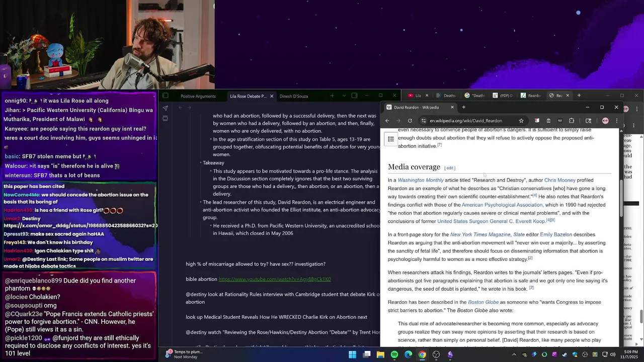Click the trash bin extension icon

point(548,121)
